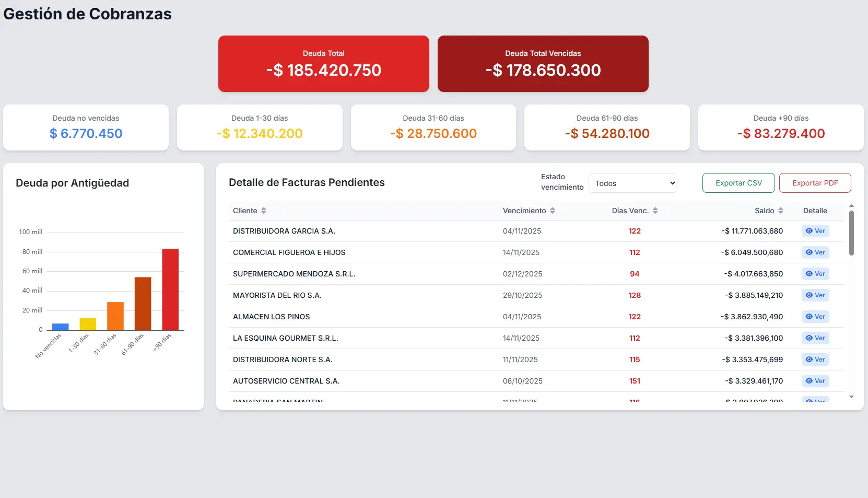Select the Deuda Total Vencidas card

coord(543,64)
